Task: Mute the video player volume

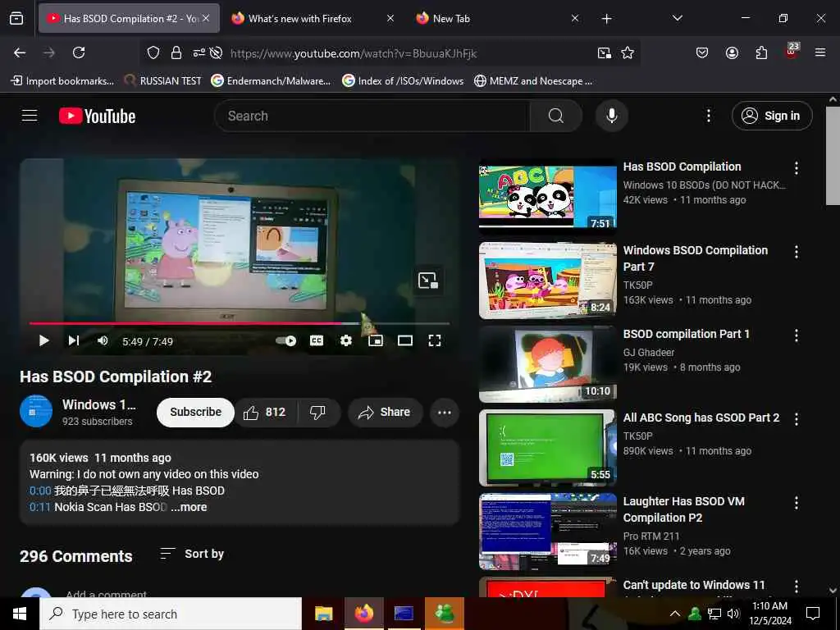Action: (103, 340)
